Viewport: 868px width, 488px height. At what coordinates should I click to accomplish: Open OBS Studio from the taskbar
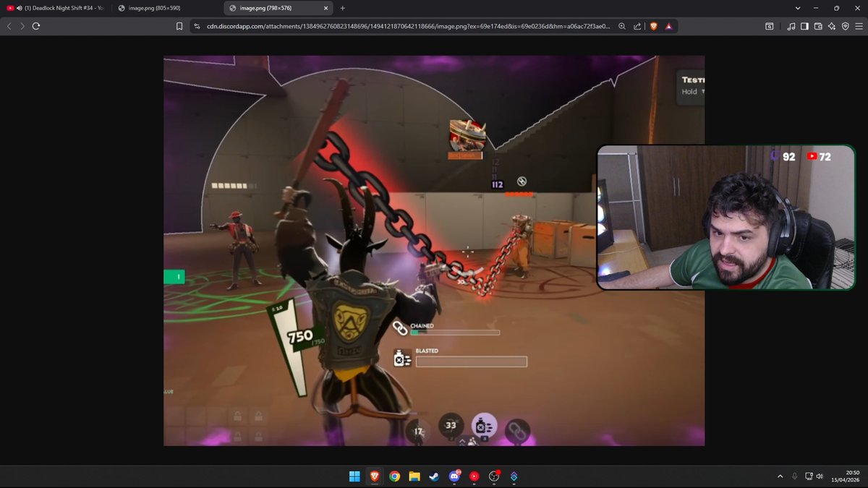[x=494, y=476]
